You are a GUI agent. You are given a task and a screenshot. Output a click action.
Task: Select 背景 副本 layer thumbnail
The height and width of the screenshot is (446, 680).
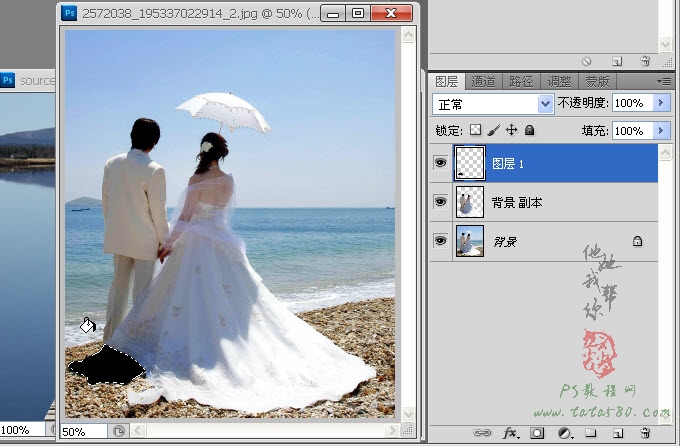470,202
